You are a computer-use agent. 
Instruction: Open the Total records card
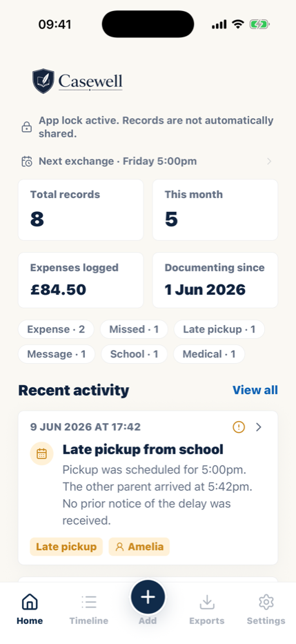pyautogui.click(x=81, y=210)
